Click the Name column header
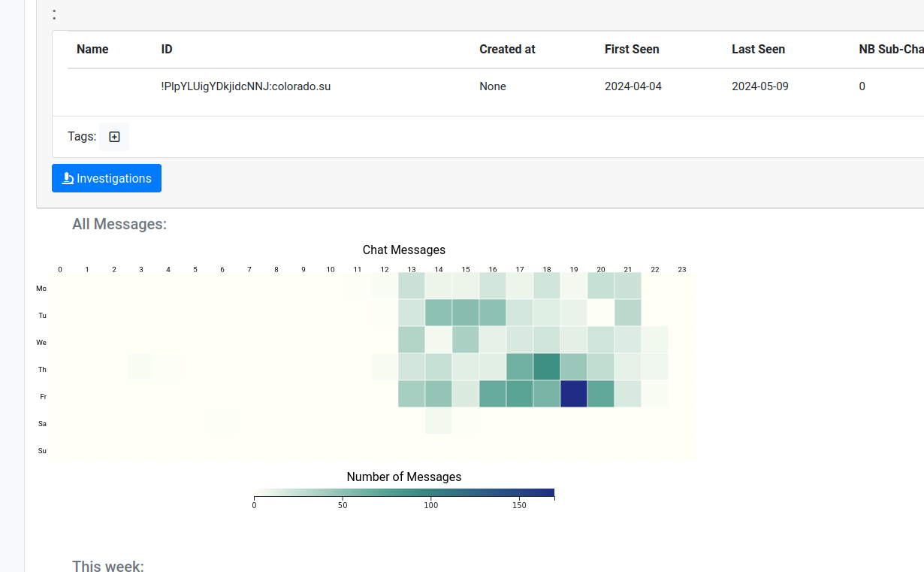The width and height of the screenshot is (924, 572). pyautogui.click(x=92, y=50)
